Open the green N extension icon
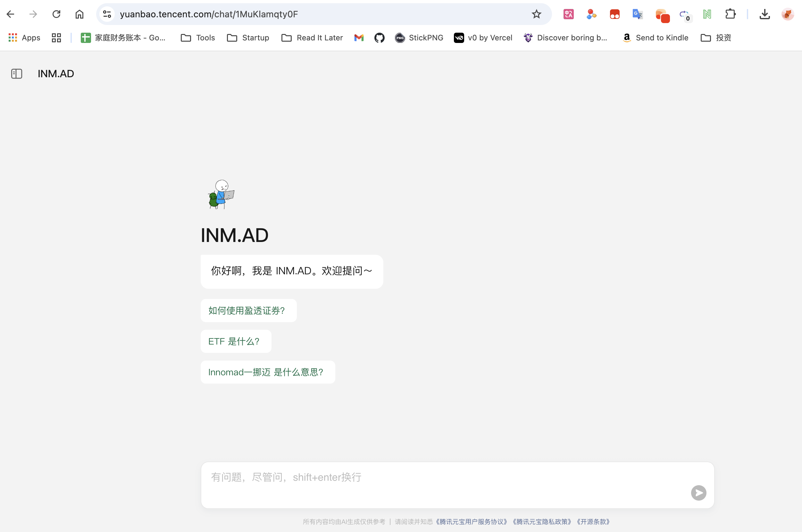The width and height of the screenshot is (802, 532). (707, 14)
